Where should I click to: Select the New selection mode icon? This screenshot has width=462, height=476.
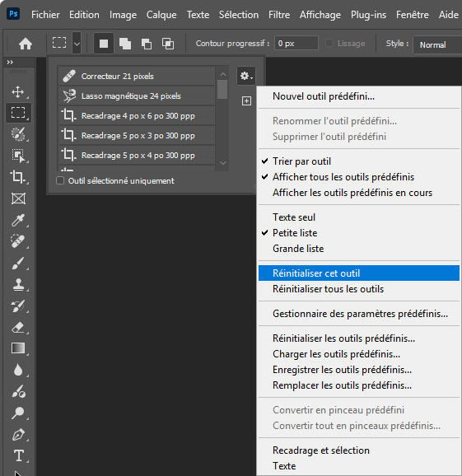104,44
